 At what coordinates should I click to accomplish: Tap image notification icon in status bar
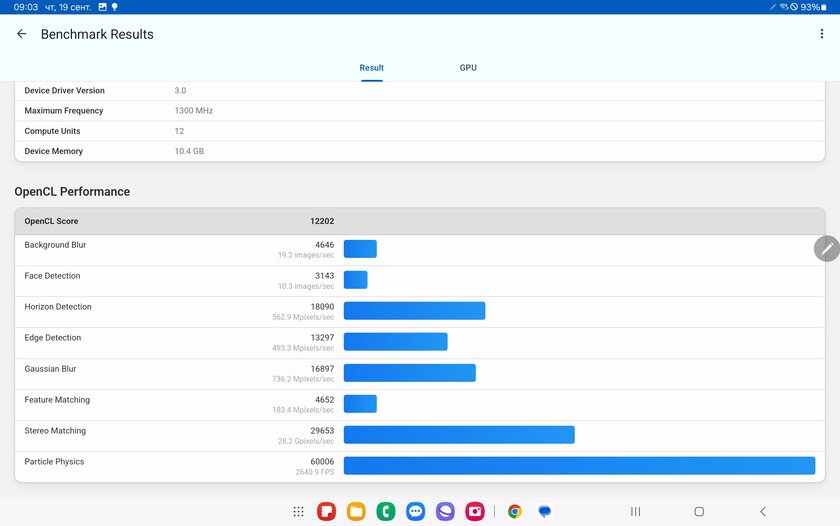pos(102,7)
